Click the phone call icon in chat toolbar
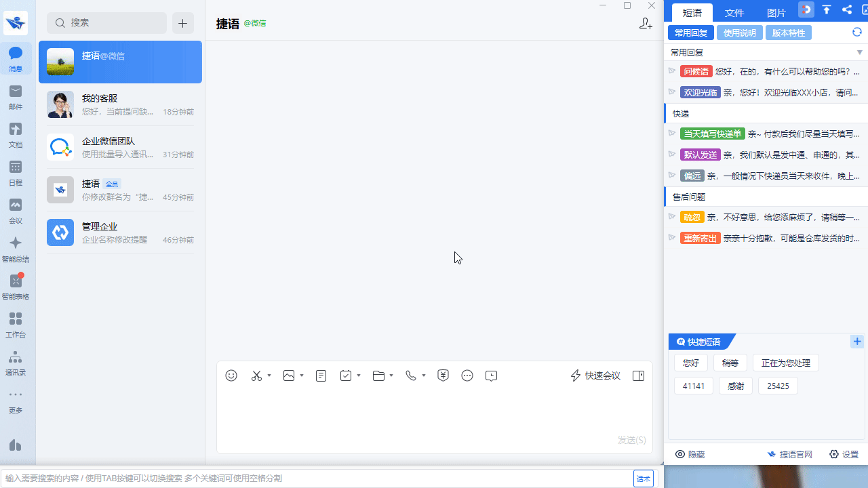Image resolution: width=868 pixels, height=488 pixels. tap(411, 375)
